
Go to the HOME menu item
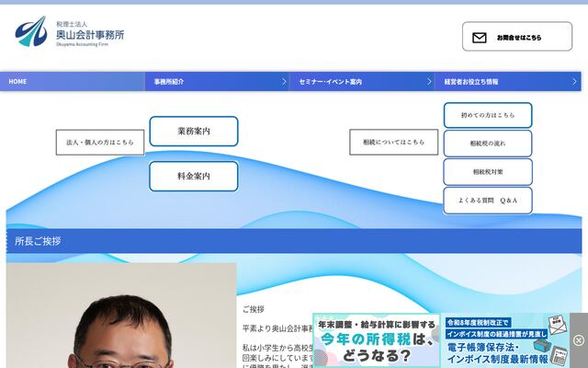pos(73,82)
